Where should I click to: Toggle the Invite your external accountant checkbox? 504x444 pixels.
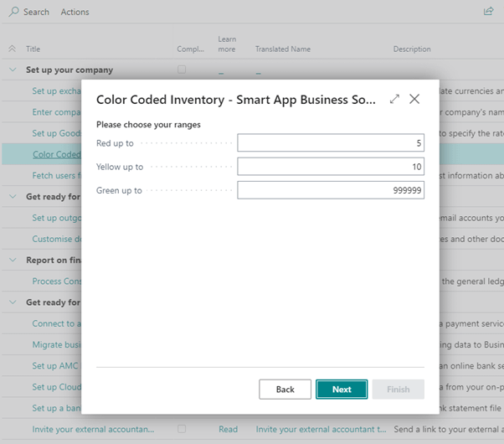click(182, 429)
